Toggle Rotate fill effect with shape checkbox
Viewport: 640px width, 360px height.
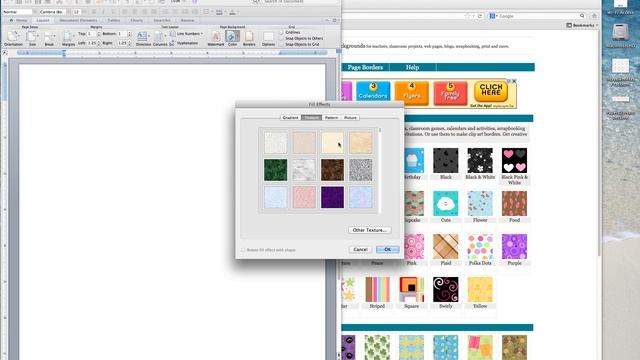(243, 250)
